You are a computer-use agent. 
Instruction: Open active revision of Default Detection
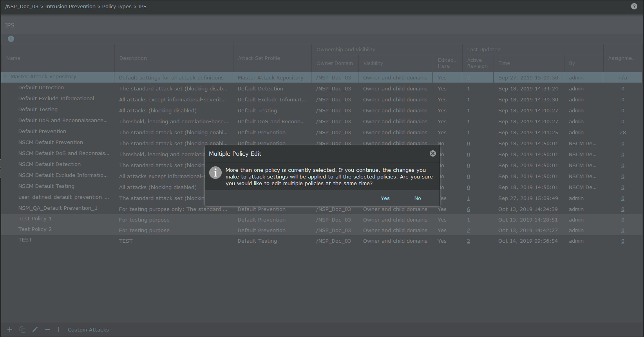(x=469, y=89)
